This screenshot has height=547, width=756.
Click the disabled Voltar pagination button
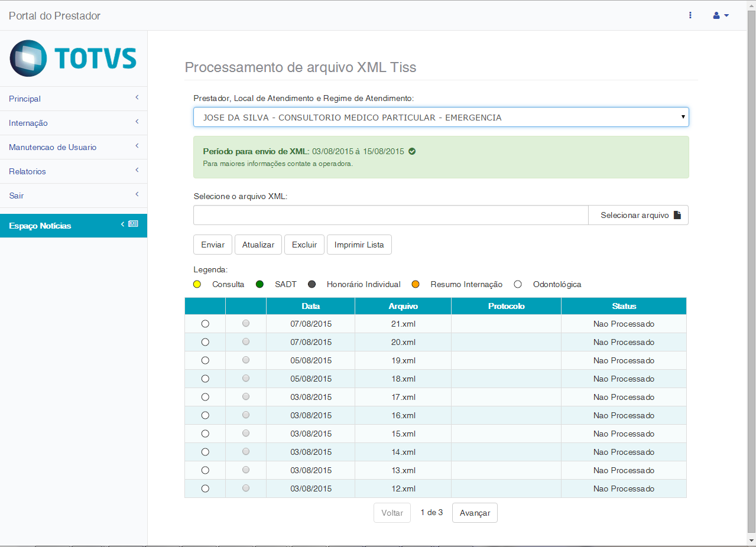tap(392, 513)
